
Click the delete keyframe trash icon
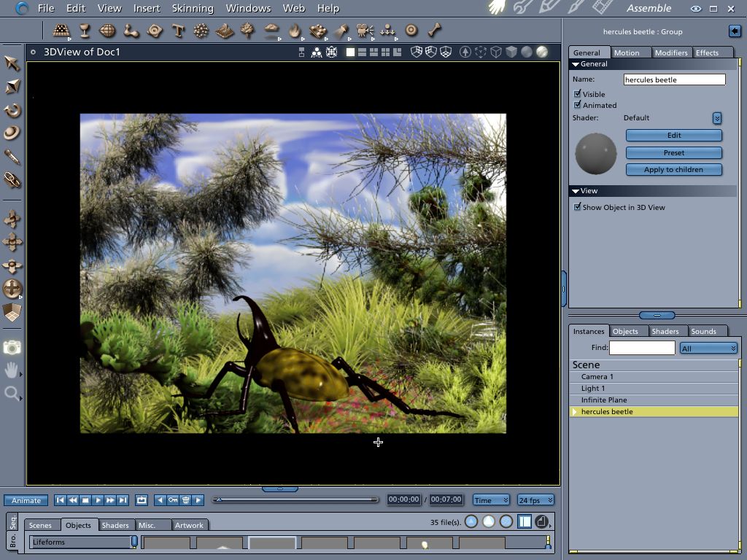185,500
